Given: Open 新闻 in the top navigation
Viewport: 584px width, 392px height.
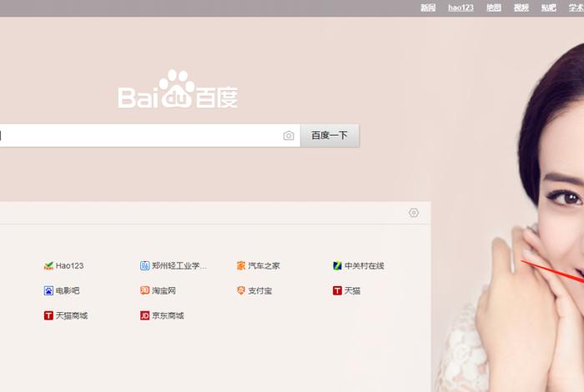Looking at the screenshot, I should point(428,8).
